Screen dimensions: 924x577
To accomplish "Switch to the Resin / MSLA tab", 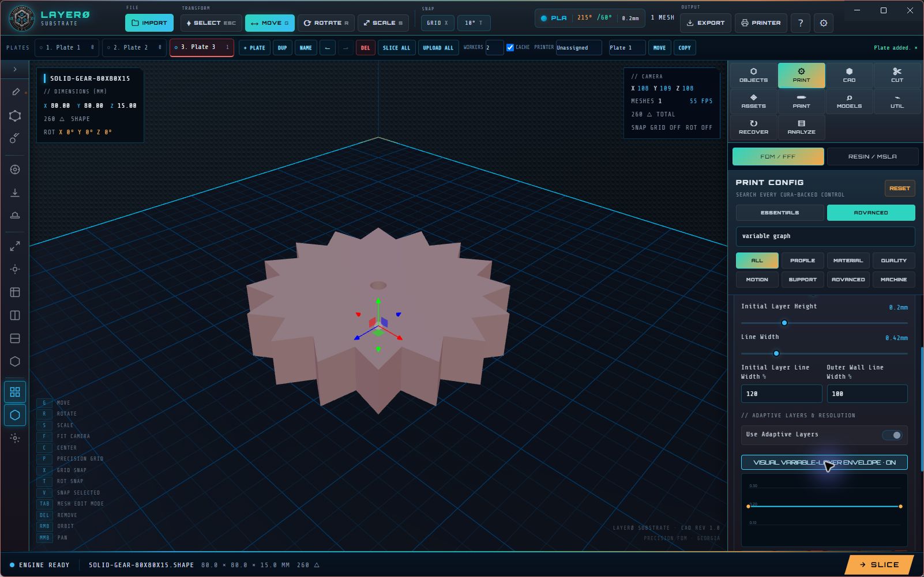I will [x=872, y=157].
